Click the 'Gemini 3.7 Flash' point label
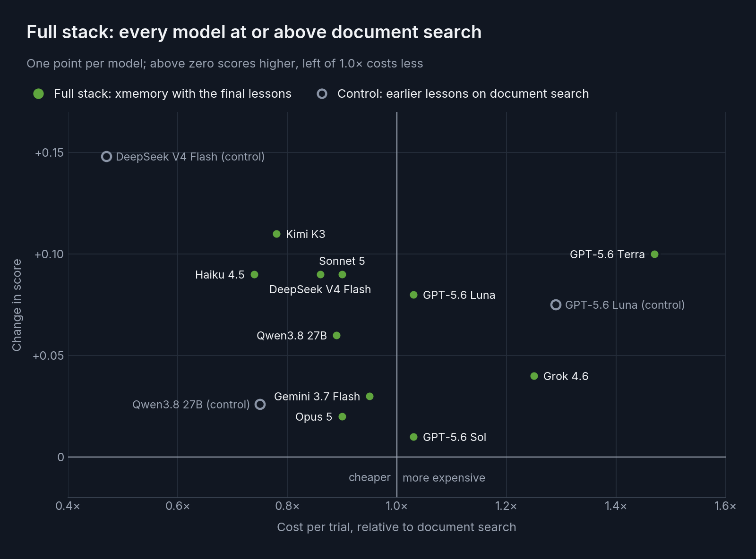Viewport: 756px width, 559px height. pyautogui.click(x=317, y=397)
